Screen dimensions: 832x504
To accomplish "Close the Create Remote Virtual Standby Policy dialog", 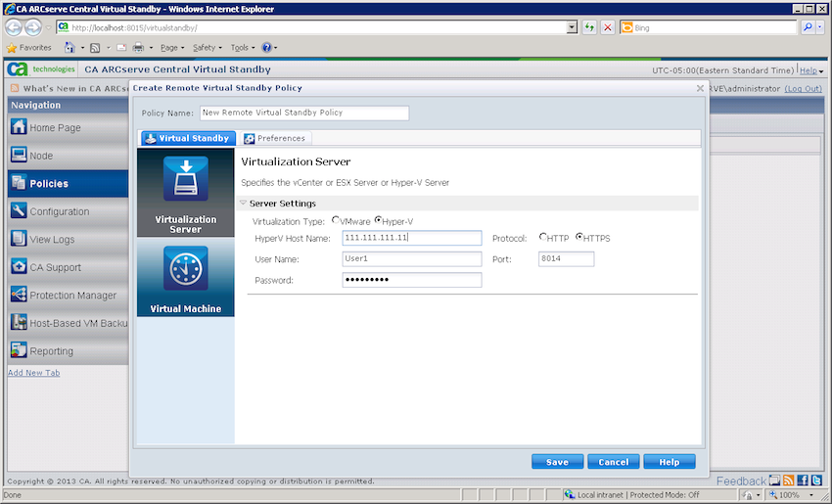I will [x=700, y=88].
